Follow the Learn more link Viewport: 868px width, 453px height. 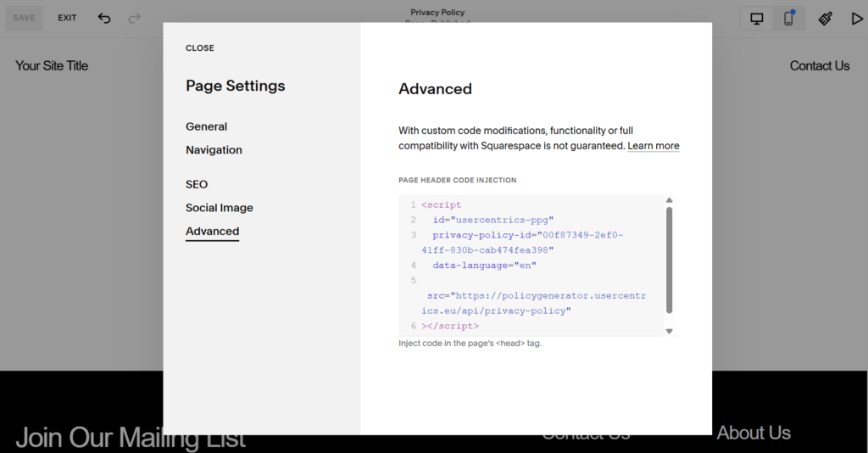pos(654,146)
